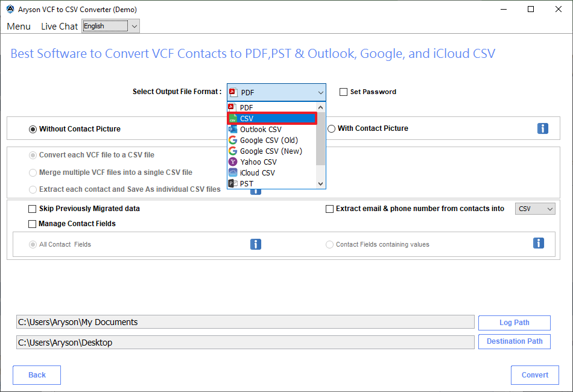Click the Outlook icon in the format list
This screenshot has width=573, height=392.
(233, 129)
